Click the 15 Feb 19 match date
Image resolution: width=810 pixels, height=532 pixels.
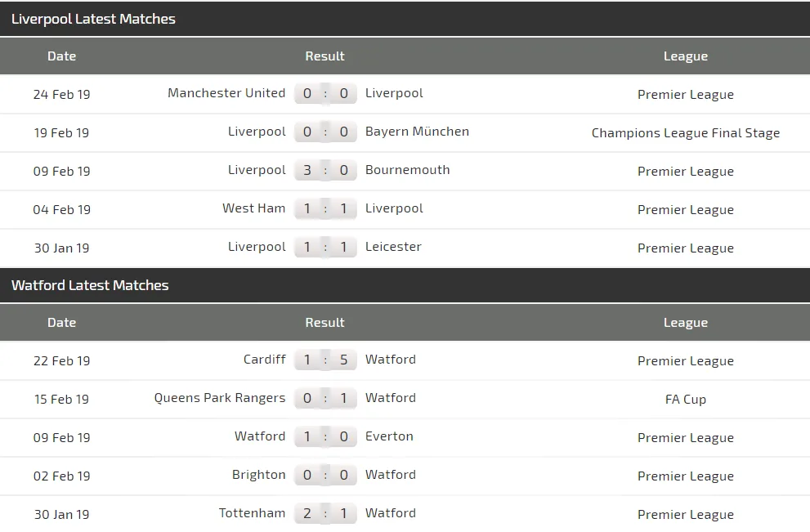pyautogui.click(x=61, y=400)
